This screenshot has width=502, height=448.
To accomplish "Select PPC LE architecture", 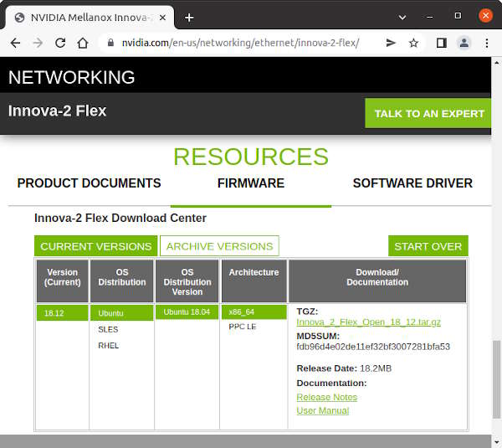I will click(x=243, y=327).
